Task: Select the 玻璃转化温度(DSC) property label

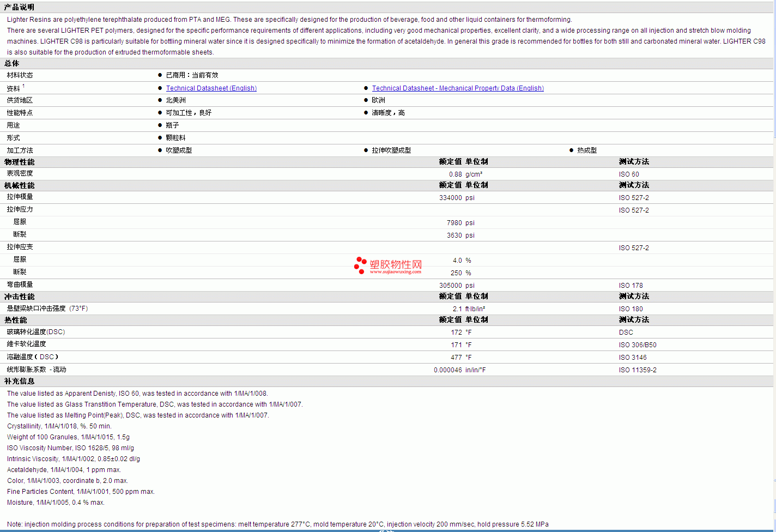Action: click(35, 332)
